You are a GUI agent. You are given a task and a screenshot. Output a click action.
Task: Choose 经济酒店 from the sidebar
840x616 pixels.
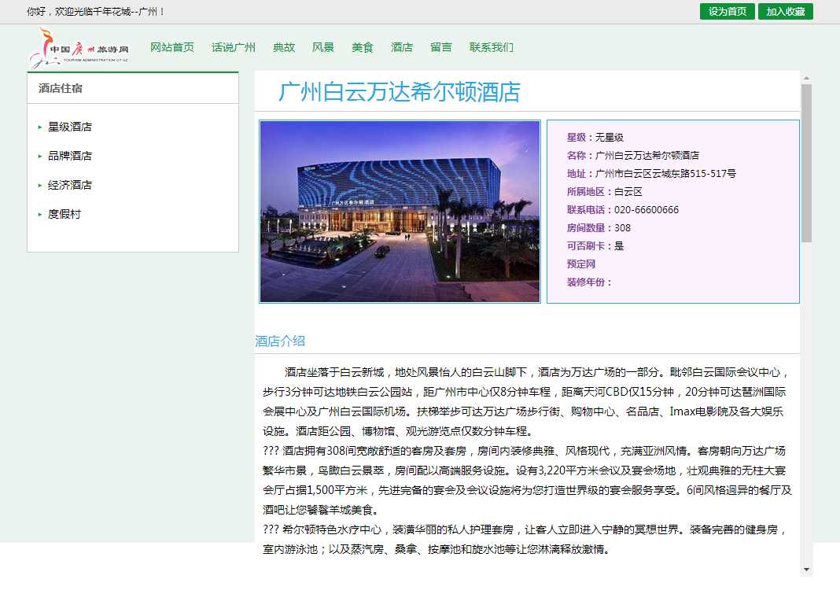tap(70, 185)
